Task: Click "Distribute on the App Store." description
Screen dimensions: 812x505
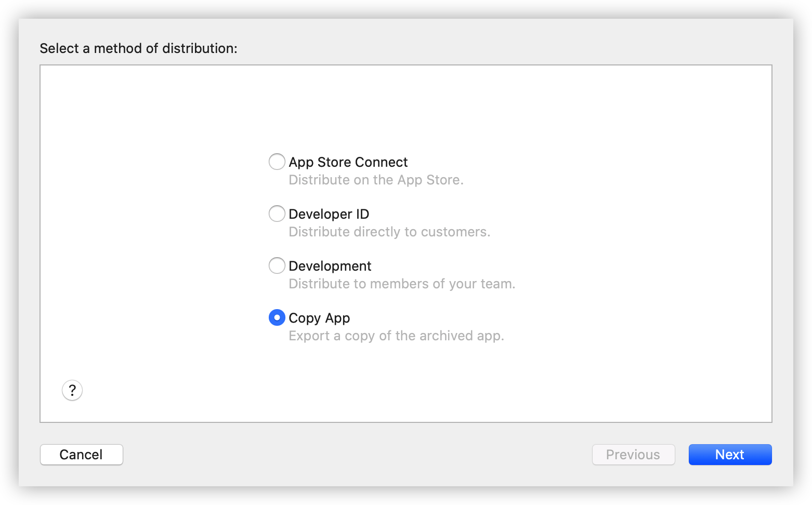Action: 376,180
